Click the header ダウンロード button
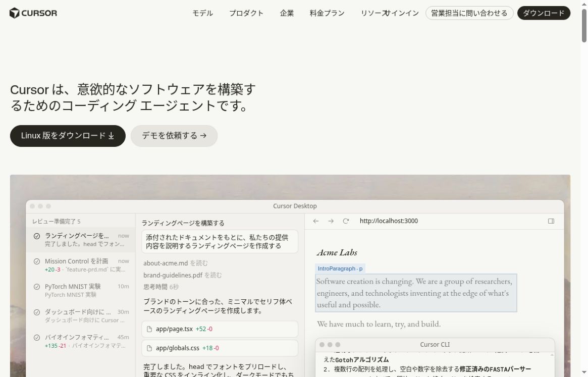The width and height of the screenshot is (588, 377). pos(544,13)
